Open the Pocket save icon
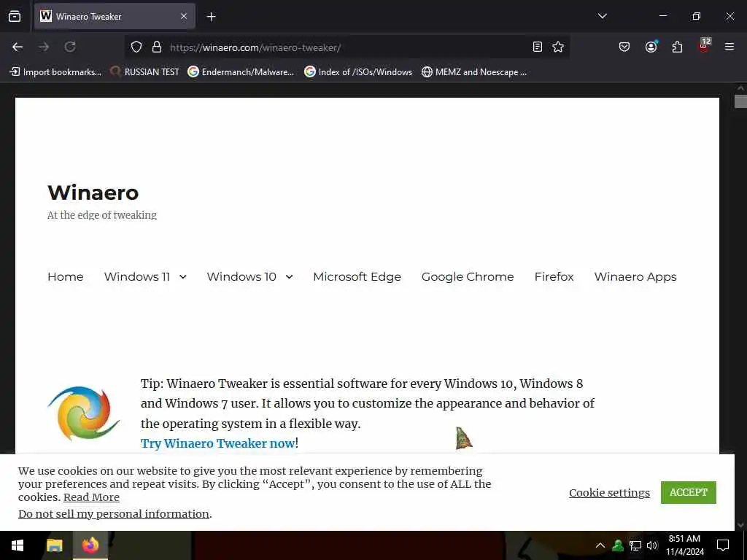This screenshot has height=560, width=747. [x=624, y=47]
